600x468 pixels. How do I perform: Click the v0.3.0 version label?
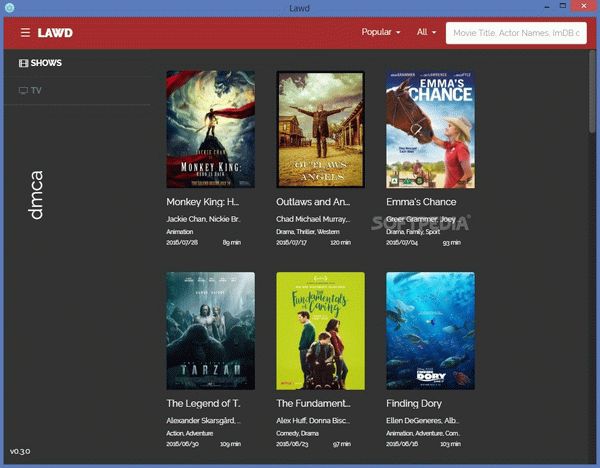[x=20, y=451]
